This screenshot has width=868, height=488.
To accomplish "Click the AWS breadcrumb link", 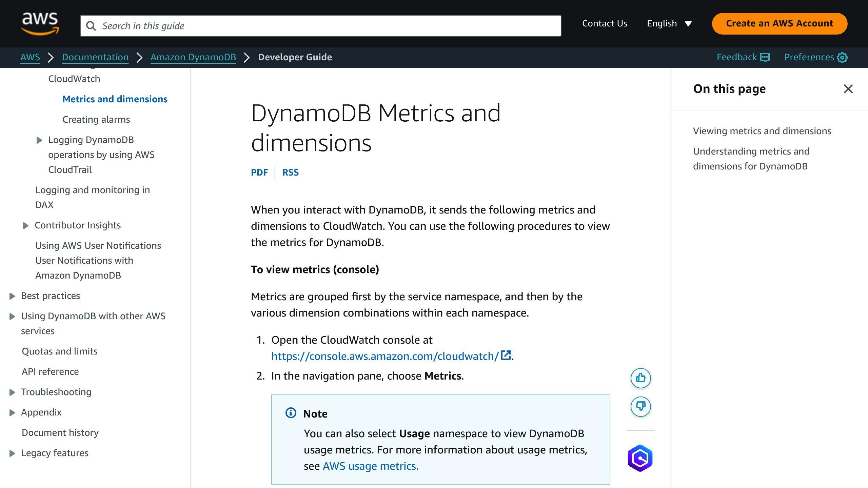I will tap(30, 57).
